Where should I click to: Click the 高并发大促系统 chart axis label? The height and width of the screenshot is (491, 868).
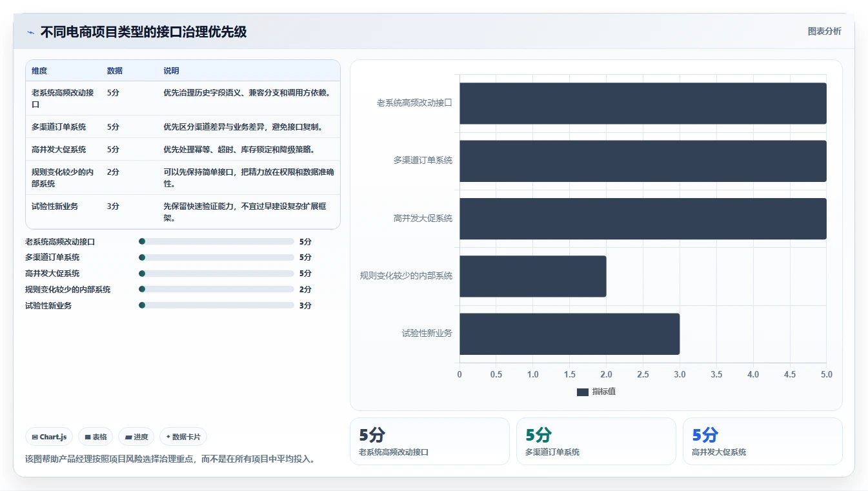[423, 219]
